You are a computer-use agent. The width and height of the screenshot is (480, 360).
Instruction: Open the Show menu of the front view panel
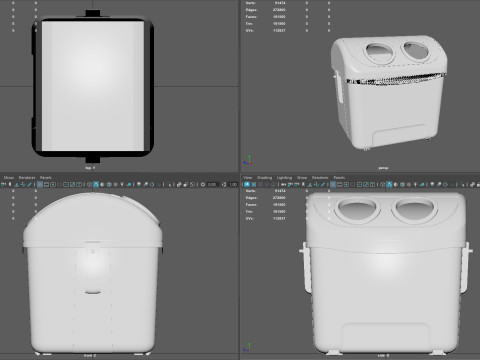pos(9,177)
